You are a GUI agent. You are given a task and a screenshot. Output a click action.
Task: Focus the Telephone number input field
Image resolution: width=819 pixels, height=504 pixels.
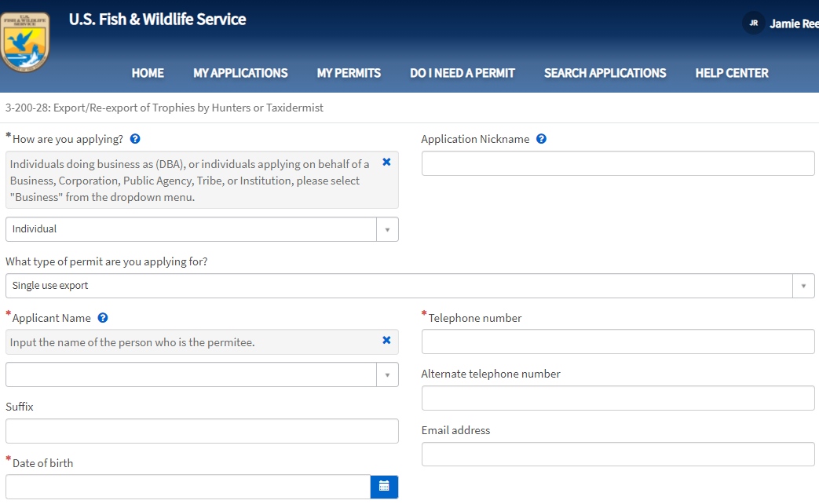618,341
